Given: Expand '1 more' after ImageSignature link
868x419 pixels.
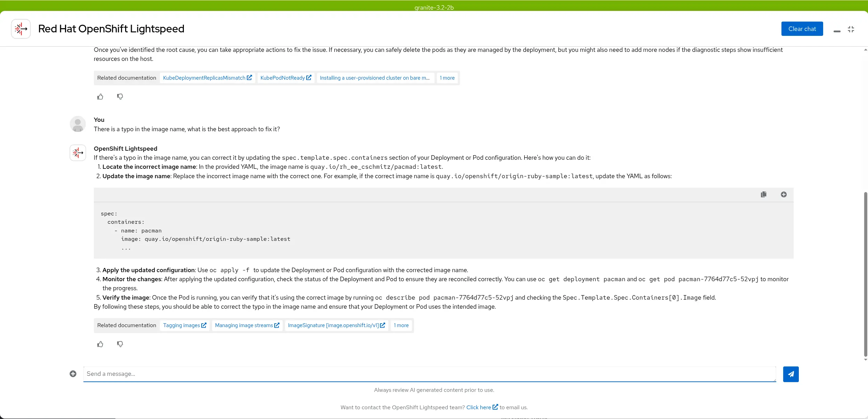Looking at the screenshot, I should 401,325.
